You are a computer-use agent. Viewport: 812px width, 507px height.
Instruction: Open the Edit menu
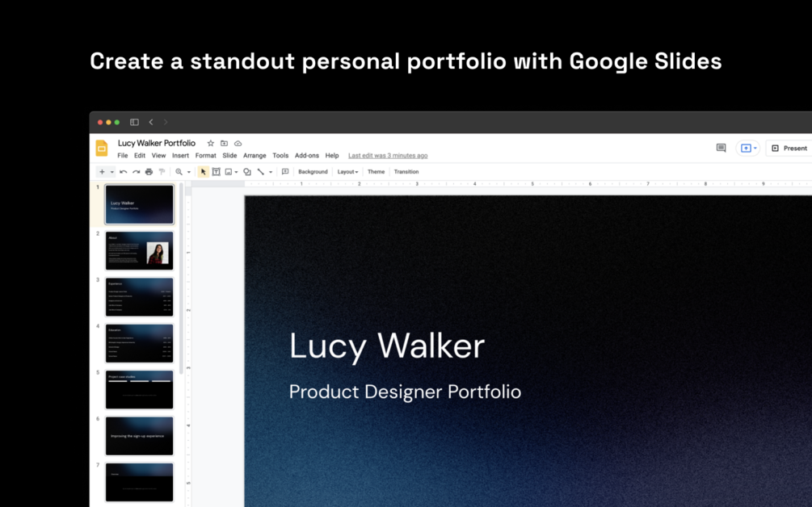click(x=140, y=156)
